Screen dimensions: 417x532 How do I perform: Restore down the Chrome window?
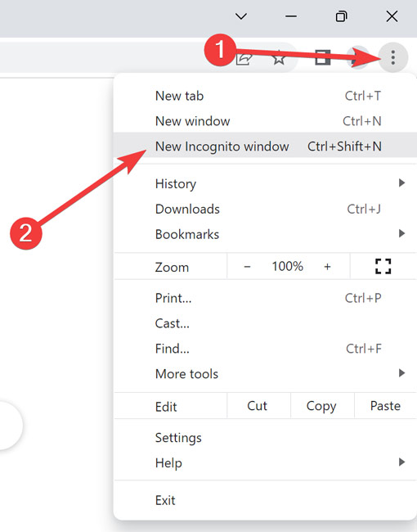(341, 16)
